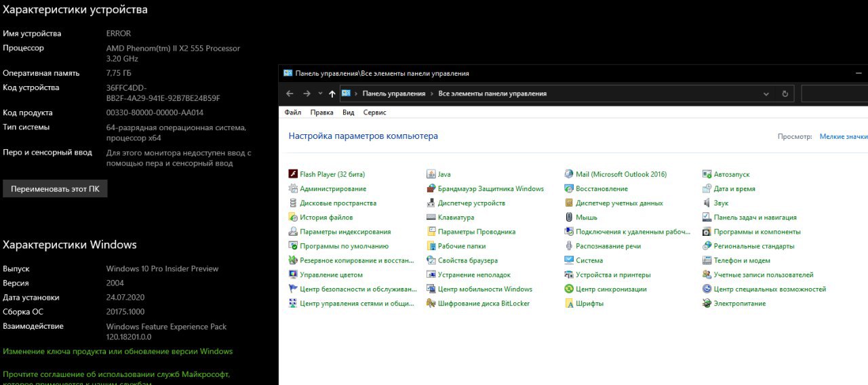Click Центр безопасности и обслуживания link
The image size is (868, 385).
358,289
